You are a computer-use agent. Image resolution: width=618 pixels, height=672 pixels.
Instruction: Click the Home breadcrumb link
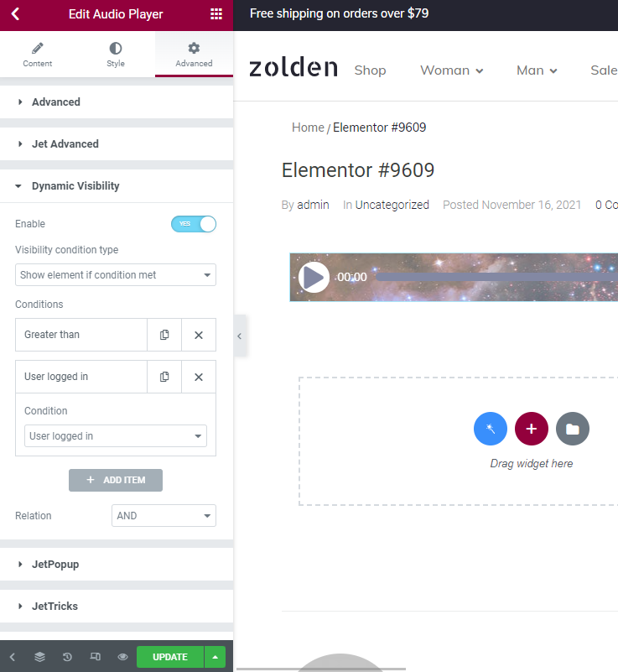click(308, 128)
